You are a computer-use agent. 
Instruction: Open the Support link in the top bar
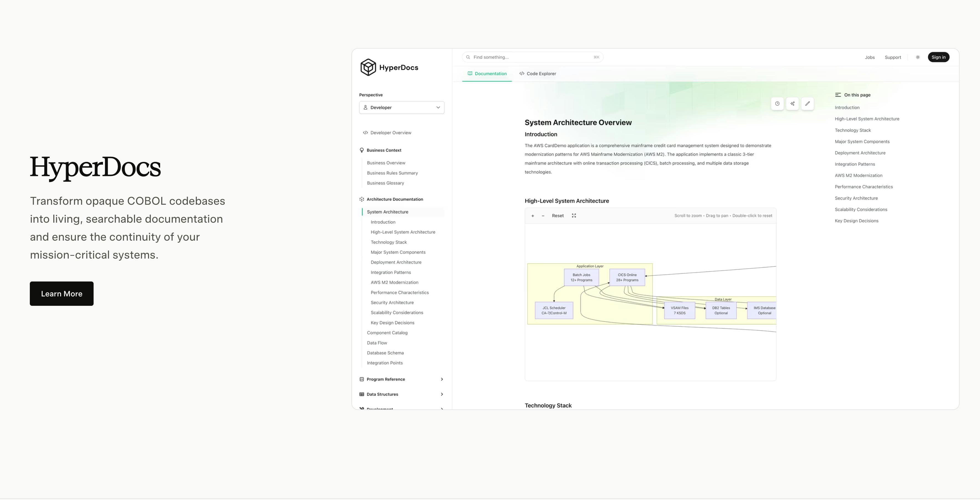point(893,57)
